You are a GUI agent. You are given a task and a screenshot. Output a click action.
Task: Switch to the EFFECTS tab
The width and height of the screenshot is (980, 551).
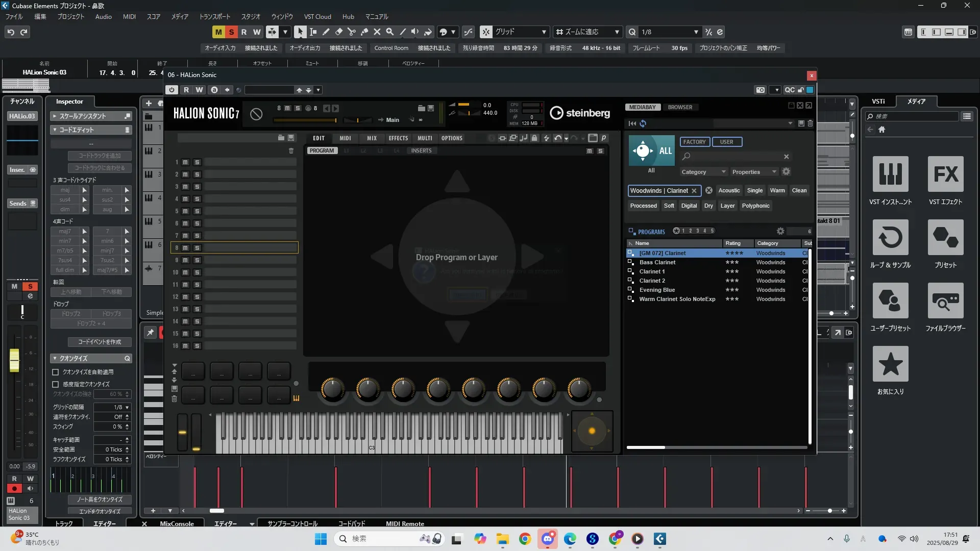point(398,138)
